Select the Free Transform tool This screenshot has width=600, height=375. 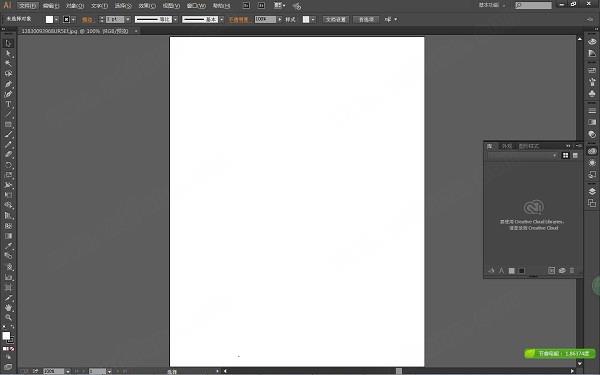pos(8,196)
